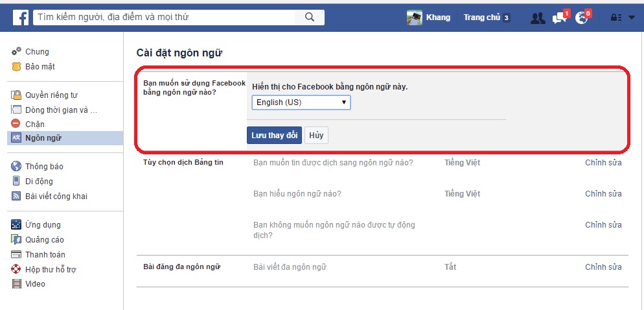The height and width of the screenshot is (310, 644).
Task: Click the Hộp thư hỗ trợ lifebuoy icon
Action: tap(16, 269)
